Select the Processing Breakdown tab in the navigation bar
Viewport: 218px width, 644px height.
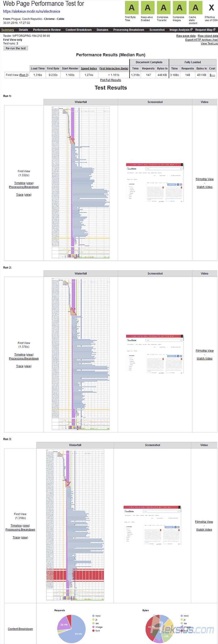[x=129, y=30]
